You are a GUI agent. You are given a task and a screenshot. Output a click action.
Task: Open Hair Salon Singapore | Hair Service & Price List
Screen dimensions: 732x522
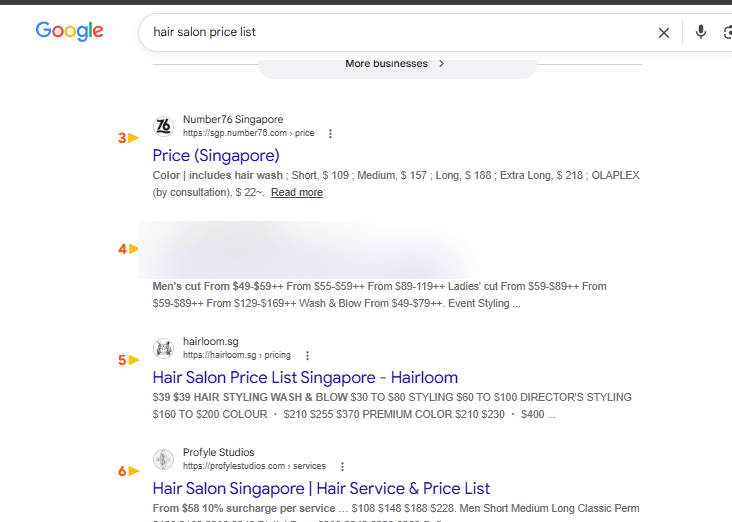click(x=321, y=488)
